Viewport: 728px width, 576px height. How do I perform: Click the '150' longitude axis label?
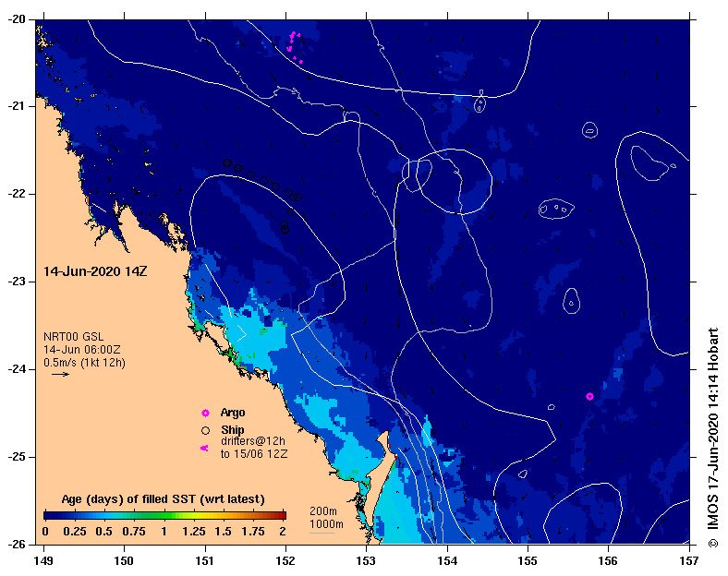[x=124, y=561]
